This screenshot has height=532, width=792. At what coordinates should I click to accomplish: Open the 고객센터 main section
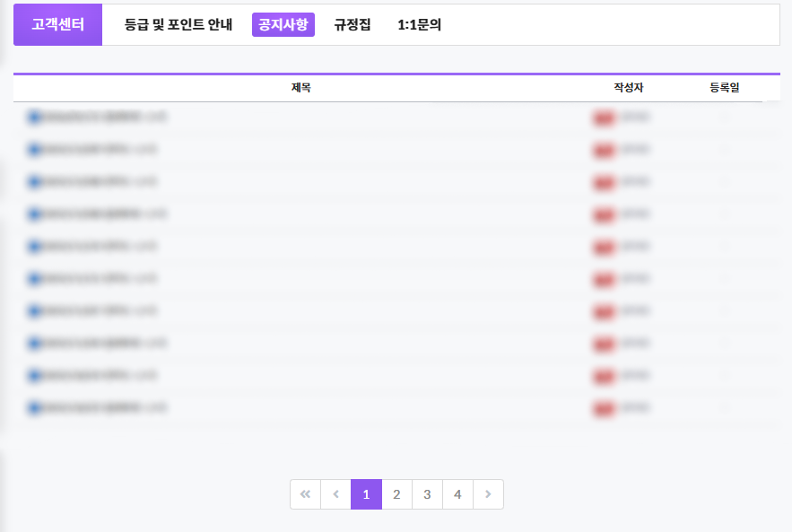[57, 25]
